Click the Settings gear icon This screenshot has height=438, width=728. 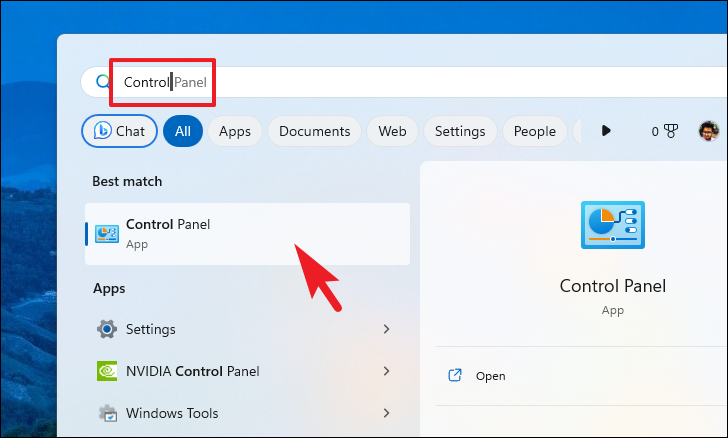tap(107, 329)
